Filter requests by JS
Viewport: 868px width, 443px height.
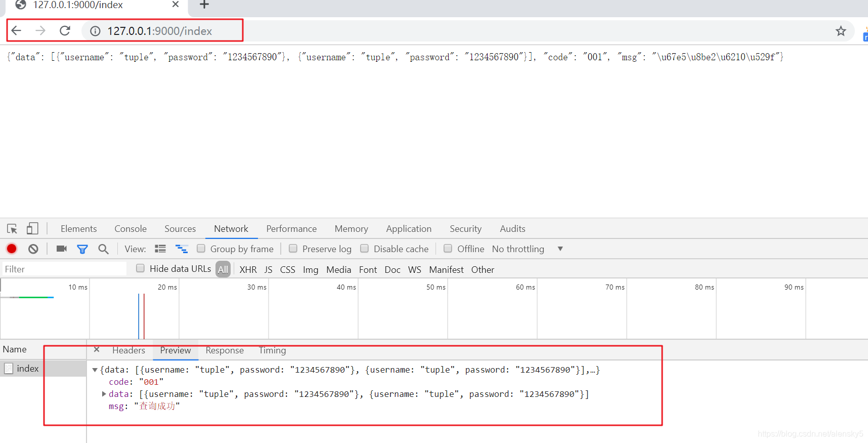click(269, 270)
